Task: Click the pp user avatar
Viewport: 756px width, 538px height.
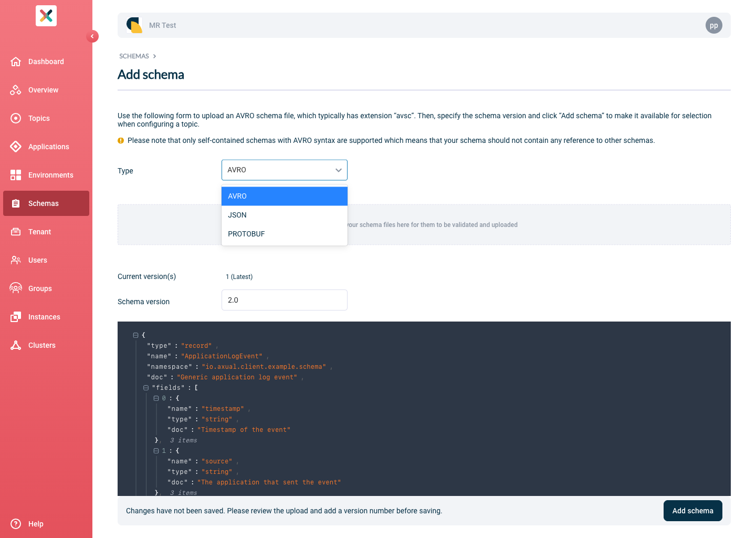Action: tap(713, 25)
